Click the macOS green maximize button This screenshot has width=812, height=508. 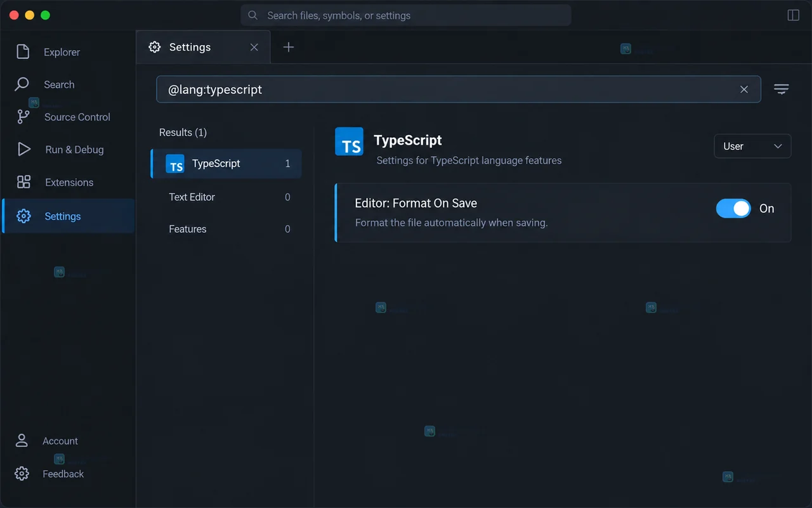click(x=45, y=15)
